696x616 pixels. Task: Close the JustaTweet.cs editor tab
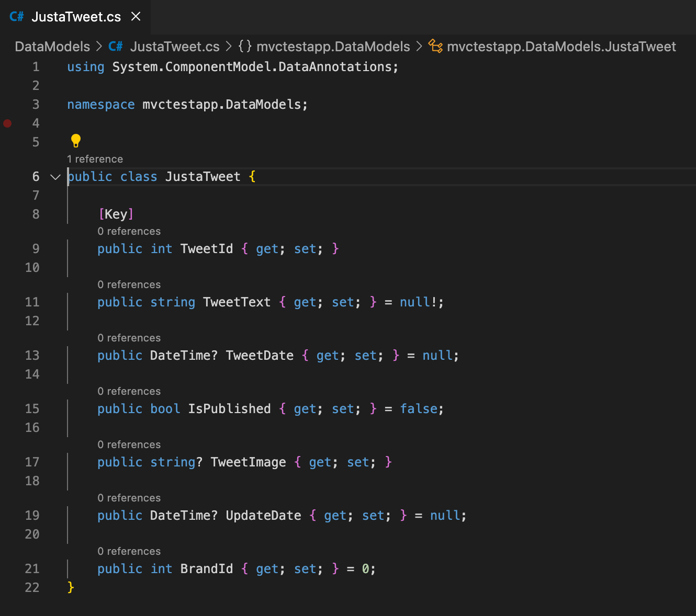pos(136,17)
